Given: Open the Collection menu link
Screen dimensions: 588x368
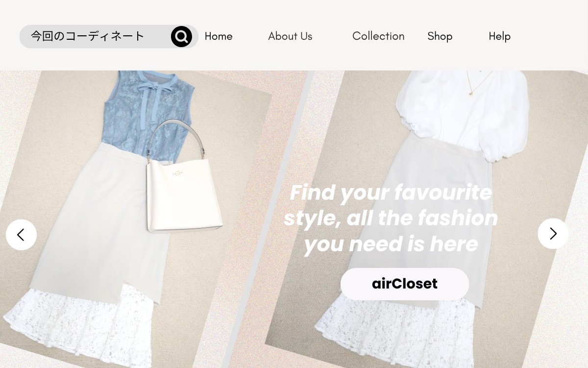Looking at the screenshot, I should click(x=378, y=36).
